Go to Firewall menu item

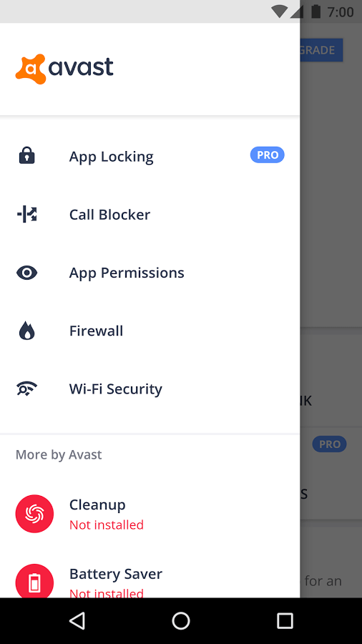click(150, 331)
